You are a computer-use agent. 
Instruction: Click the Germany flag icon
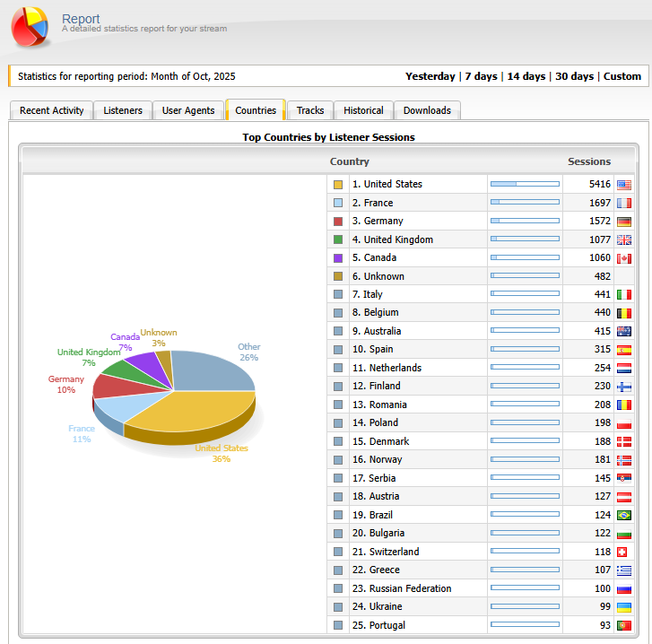624,222
